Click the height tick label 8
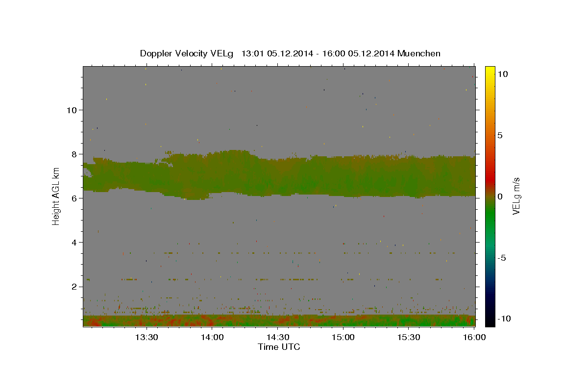 (x=74, y=154)
